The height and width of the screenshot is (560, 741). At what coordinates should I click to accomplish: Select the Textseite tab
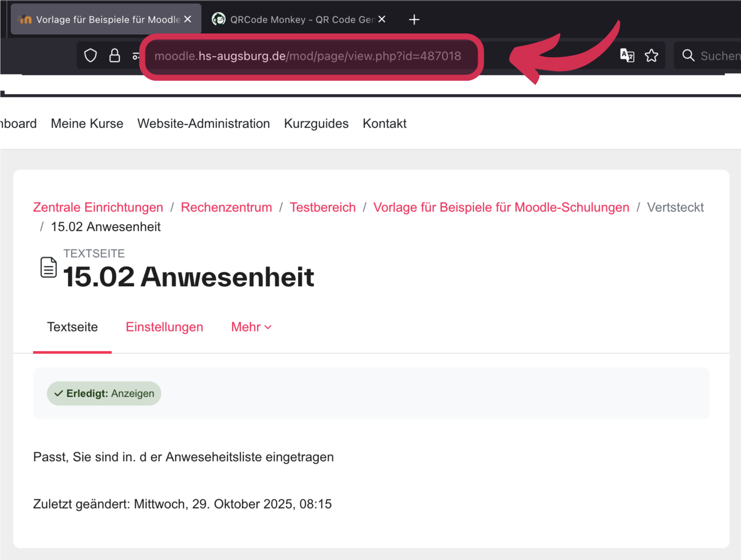(72, 327)
